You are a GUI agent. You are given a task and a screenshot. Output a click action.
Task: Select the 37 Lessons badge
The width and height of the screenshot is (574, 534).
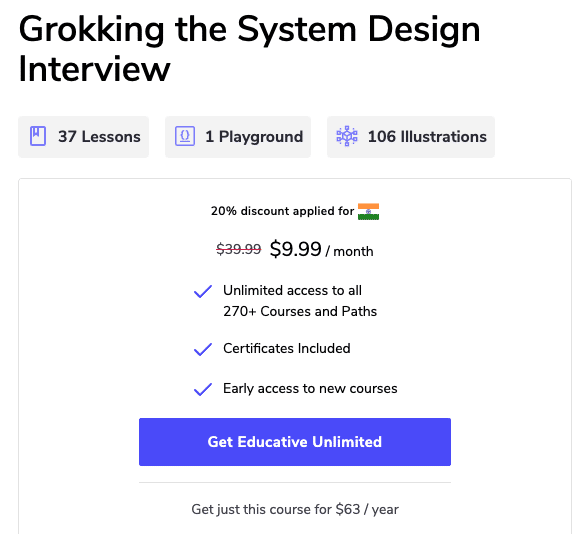(x=83, y=137)
